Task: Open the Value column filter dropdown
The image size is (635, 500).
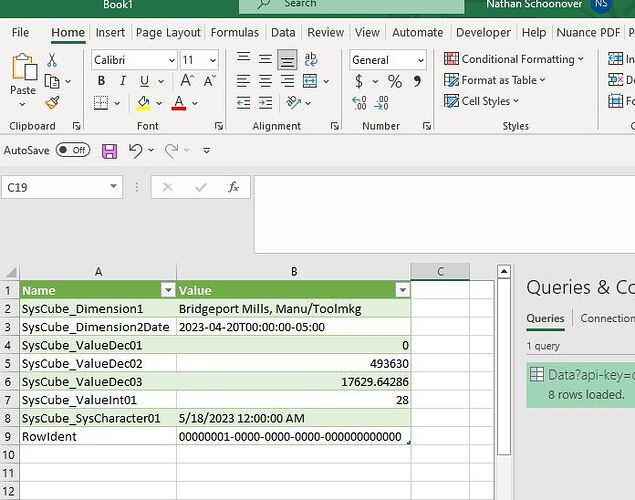Action: click(x=403, y=290)
